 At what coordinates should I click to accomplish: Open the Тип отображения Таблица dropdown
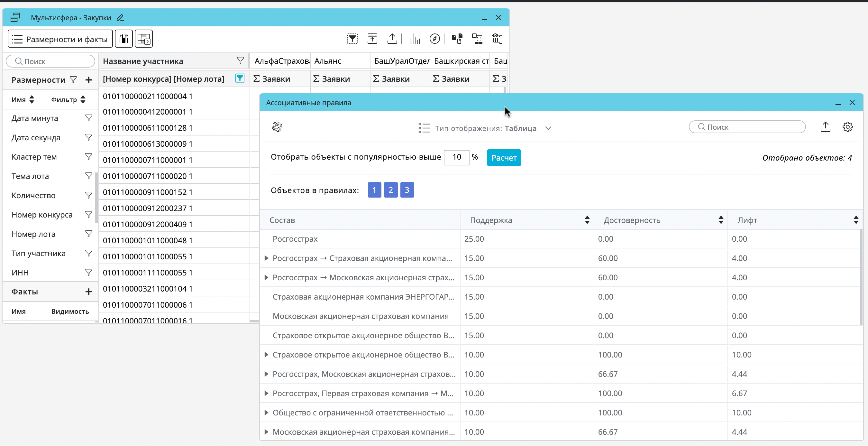[548, 128]
